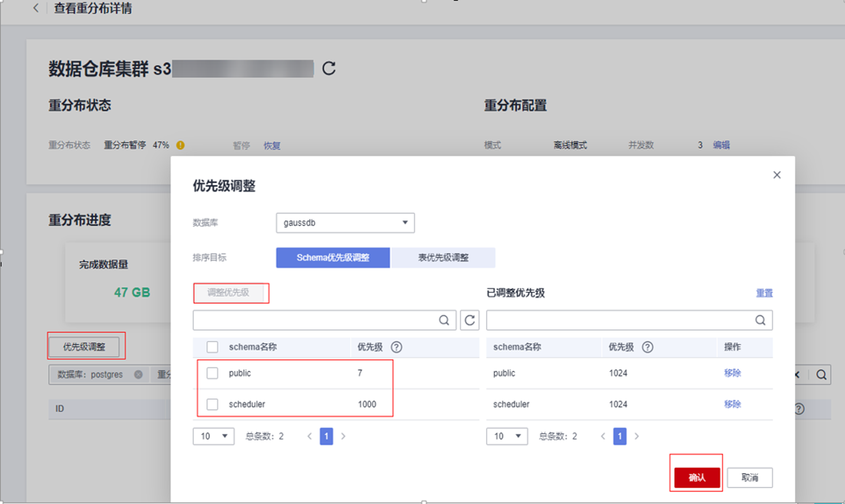Switch to 表优先级调整 tab
Image resolution: width=845 pixels, height=504 pixels.
tap(443, 258)
